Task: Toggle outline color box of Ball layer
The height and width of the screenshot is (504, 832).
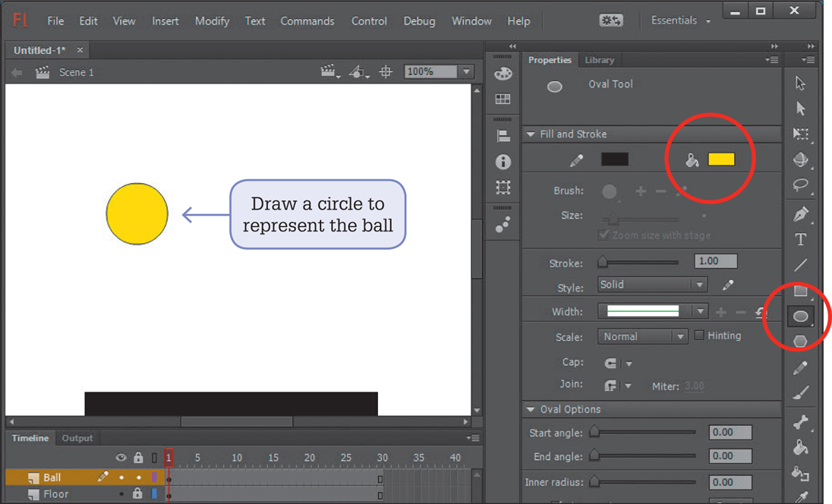Action: (154, 477)
